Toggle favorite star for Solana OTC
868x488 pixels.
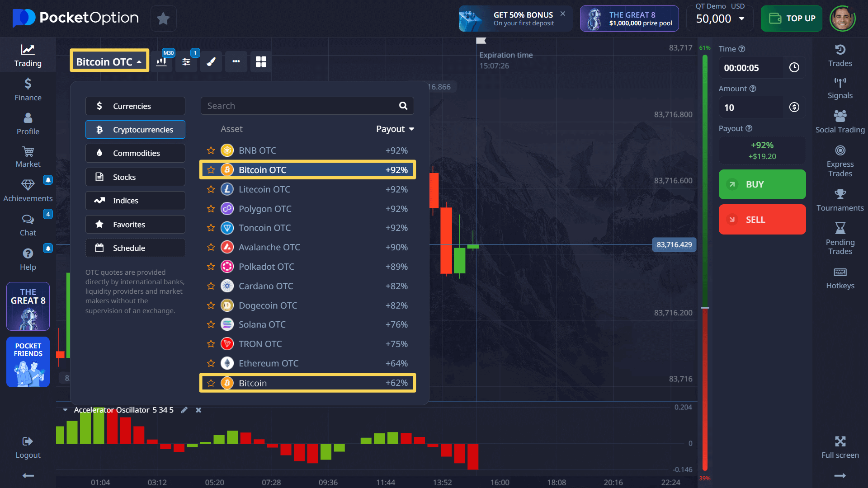(x=211, y=324)
